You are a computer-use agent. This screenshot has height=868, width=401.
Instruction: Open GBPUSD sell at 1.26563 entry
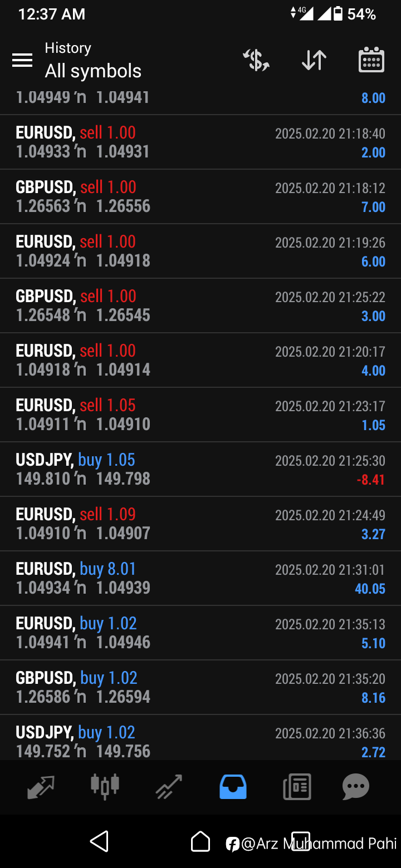tap(200, 196)
